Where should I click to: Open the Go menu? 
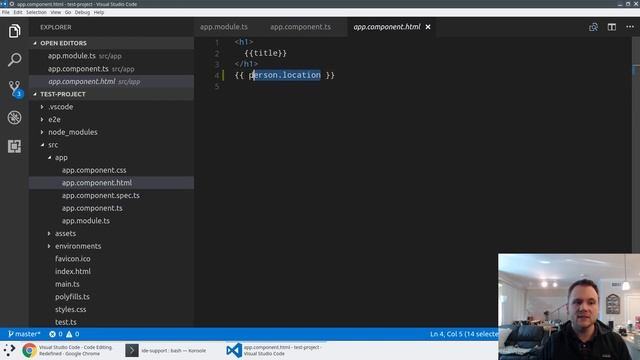(x=68, y=12)
